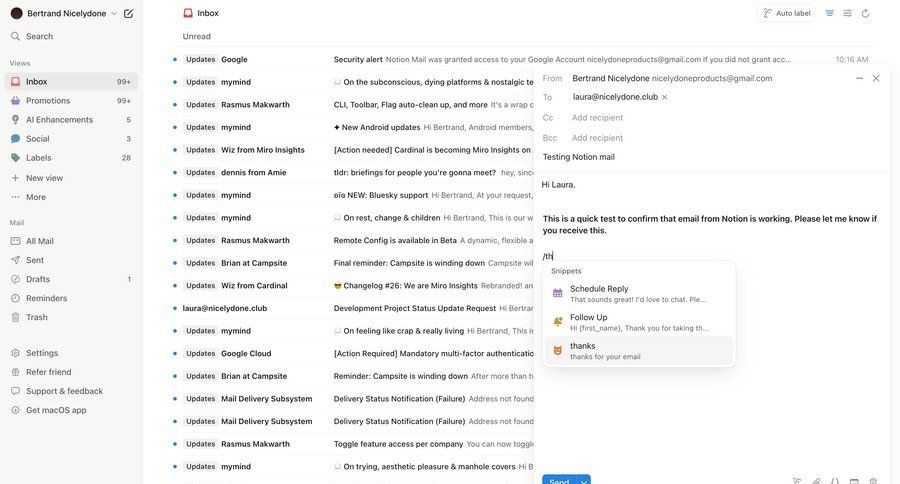Select the Schedule Reply snippet

click(x=638, y=293)
